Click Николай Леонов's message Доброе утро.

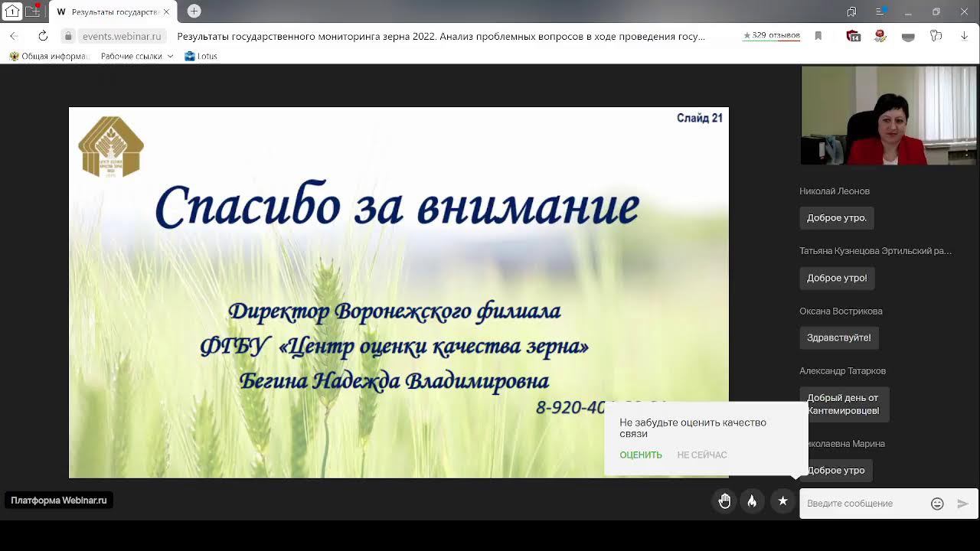(x=837, y=218)
